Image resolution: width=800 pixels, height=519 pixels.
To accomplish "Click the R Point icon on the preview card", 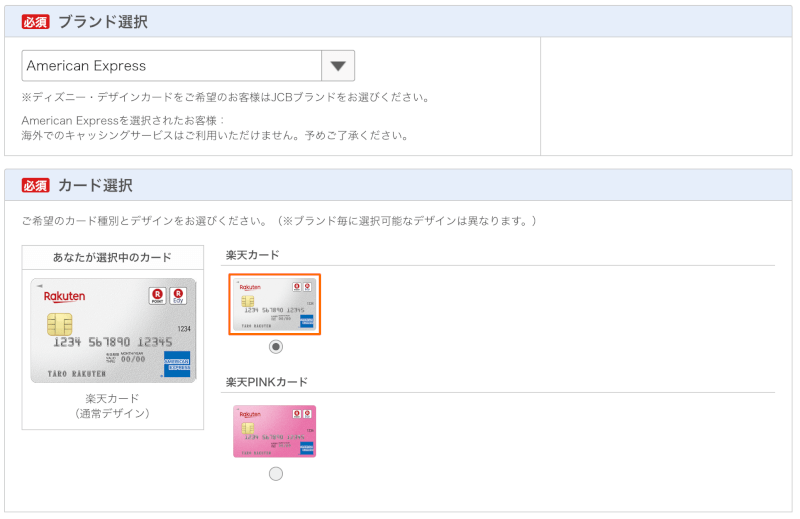I will tap(157, 296).
